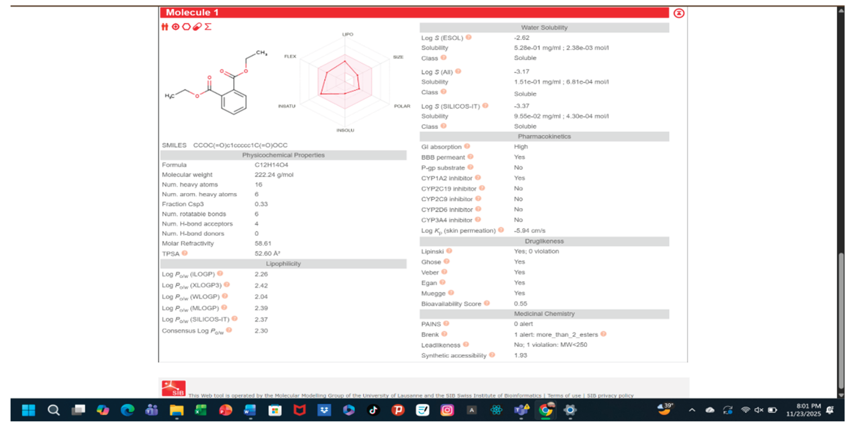Open the Windows Start menu

28,410
